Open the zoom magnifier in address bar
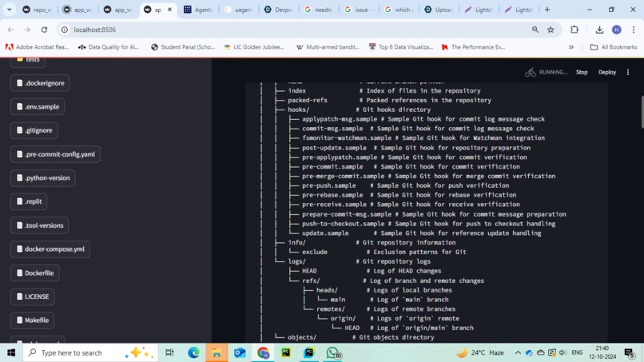This screenshot has width=644, height=362. (535, 30)
